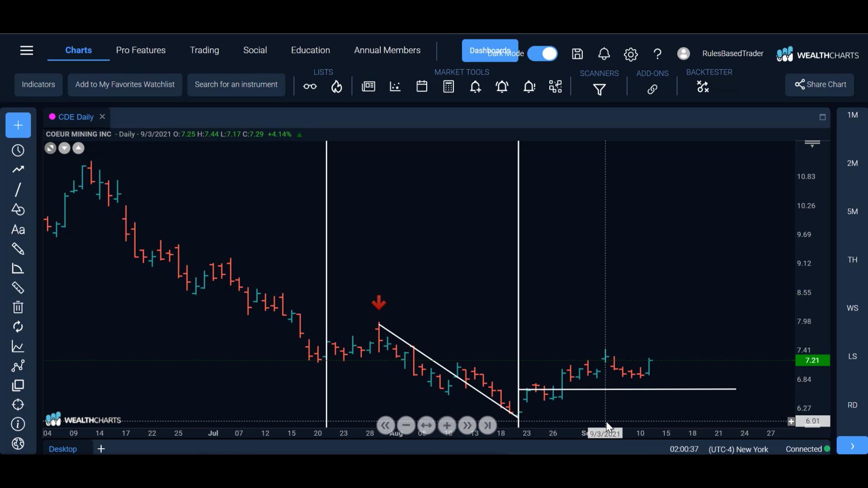Open the info icon in sidebar
The height and width of the screenshot is (488, 868).
18,424
